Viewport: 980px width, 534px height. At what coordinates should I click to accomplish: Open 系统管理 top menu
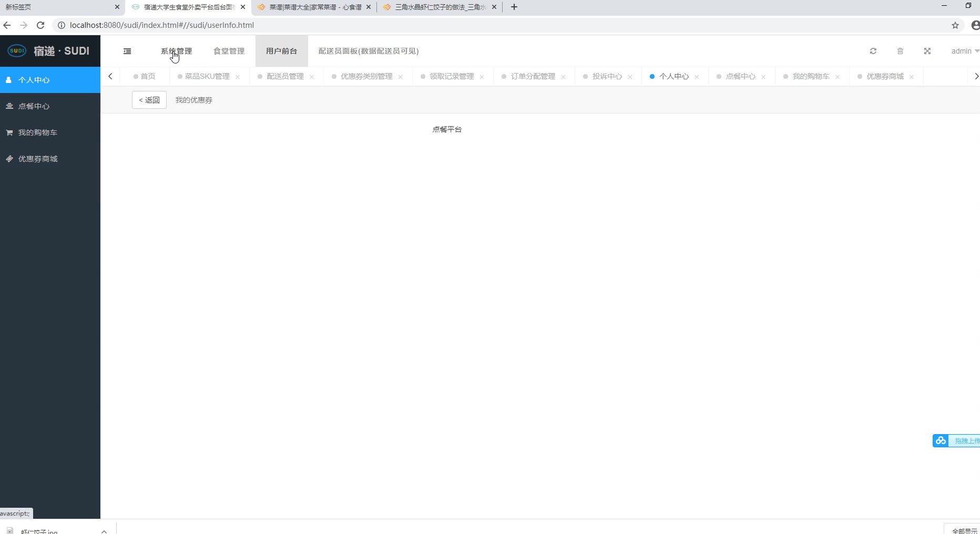[176, 51]
